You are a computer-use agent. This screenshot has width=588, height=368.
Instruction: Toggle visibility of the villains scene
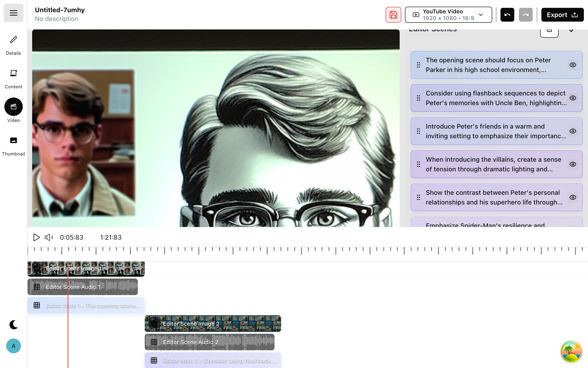coord(573,164)
